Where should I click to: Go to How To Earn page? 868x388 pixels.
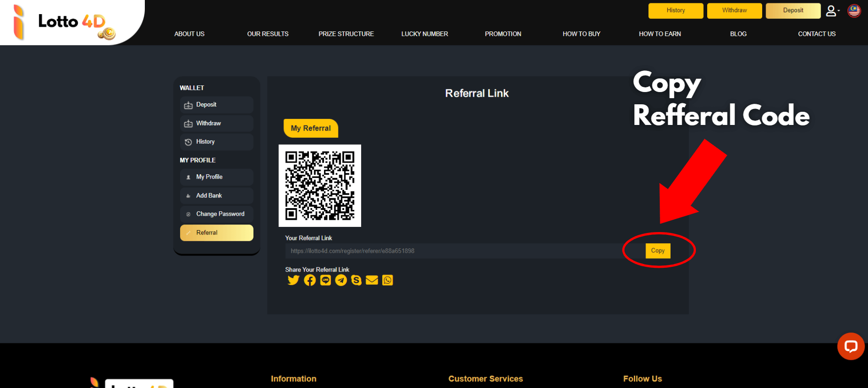click(x=660, y=34)
